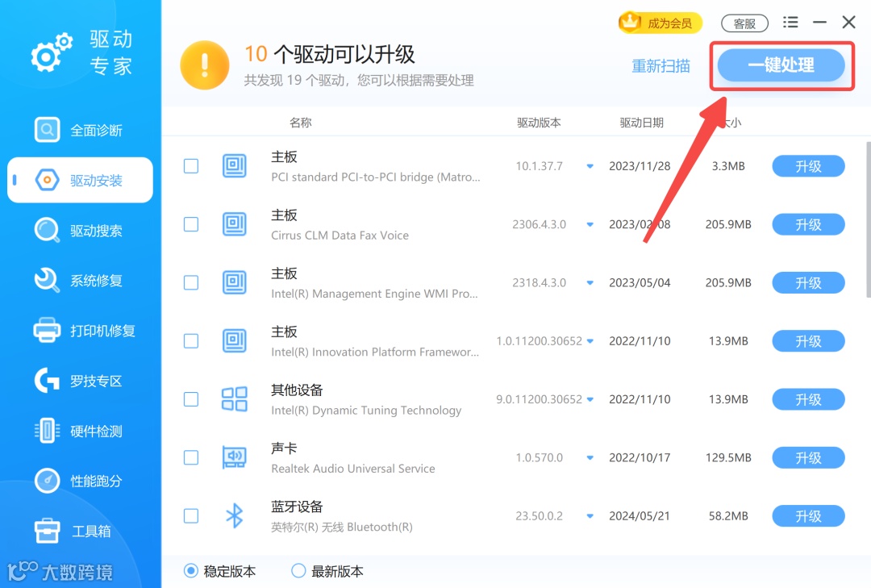Select the 驱动安装 sidebar item
The width and height of the screenshot is (871, 588).
click(80, 180)
